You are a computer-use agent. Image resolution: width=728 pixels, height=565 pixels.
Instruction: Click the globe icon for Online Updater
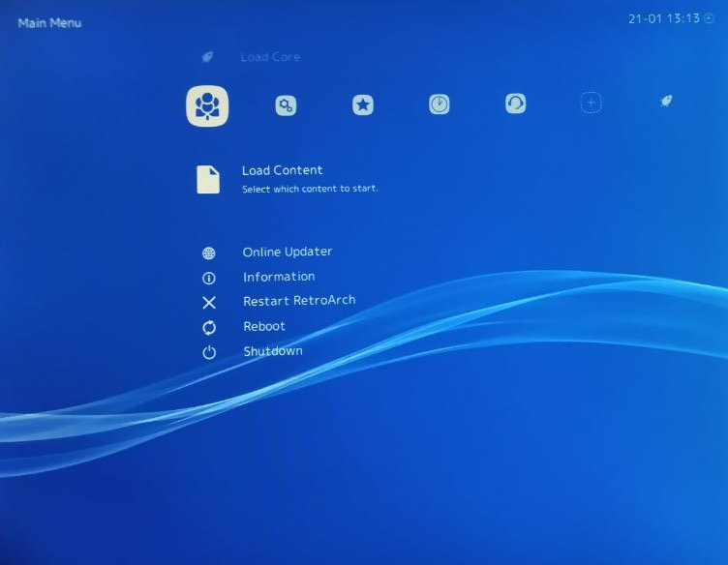(x=209, y=253)
